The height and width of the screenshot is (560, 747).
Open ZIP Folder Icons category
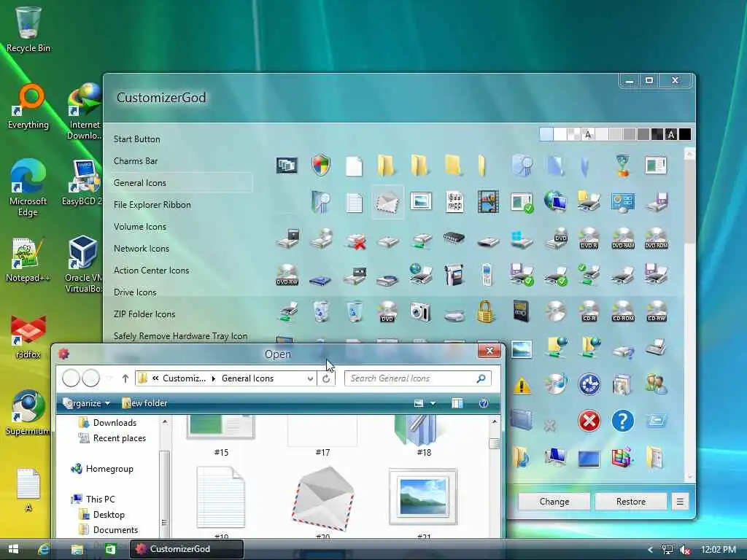144,314
